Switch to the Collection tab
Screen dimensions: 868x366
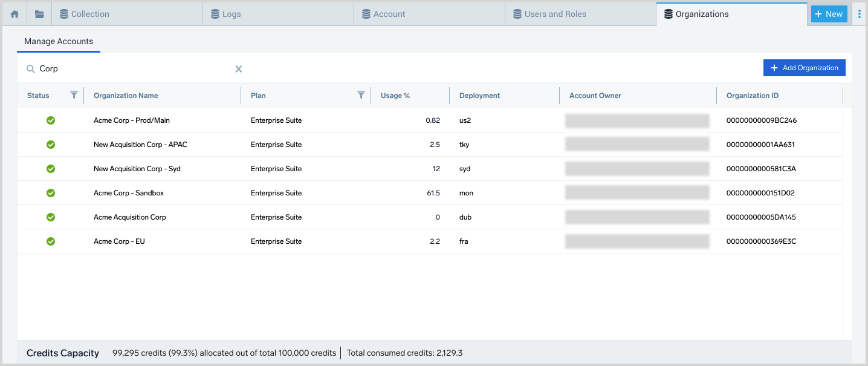[x=90, y=14]
